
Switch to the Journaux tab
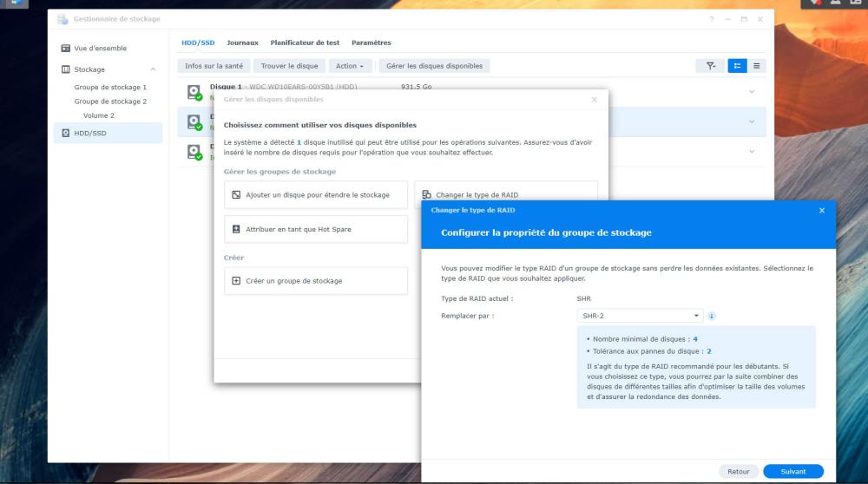point(242,43)
